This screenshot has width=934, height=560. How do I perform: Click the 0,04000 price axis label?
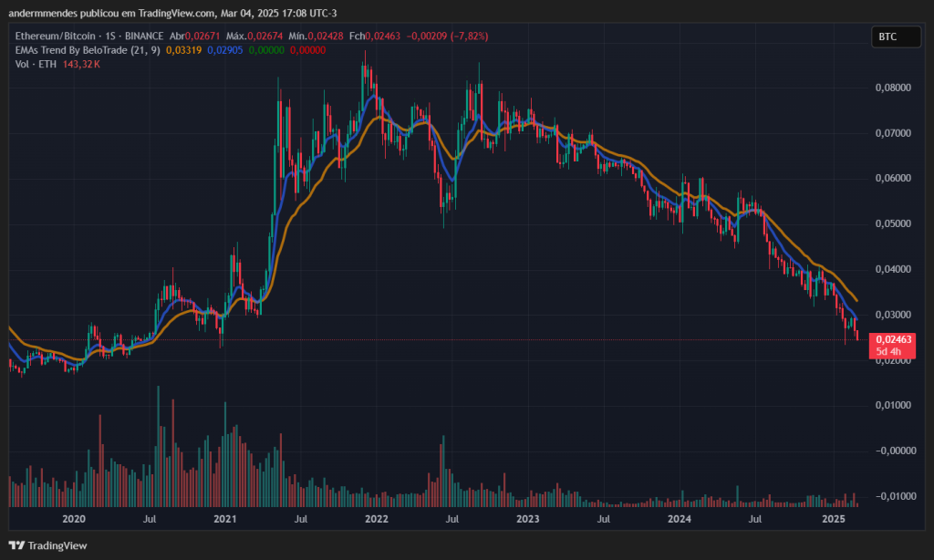click(893, 269)
